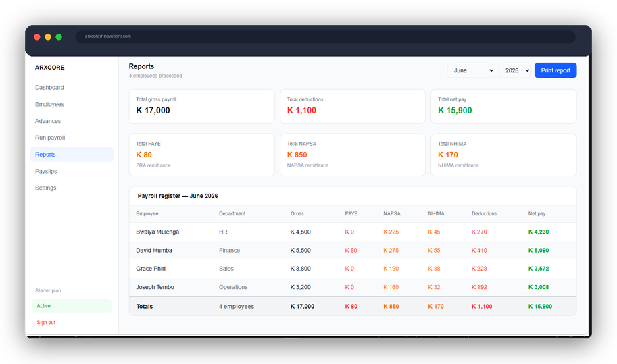Click '4 employees processed' subtitle

(155, 76)
